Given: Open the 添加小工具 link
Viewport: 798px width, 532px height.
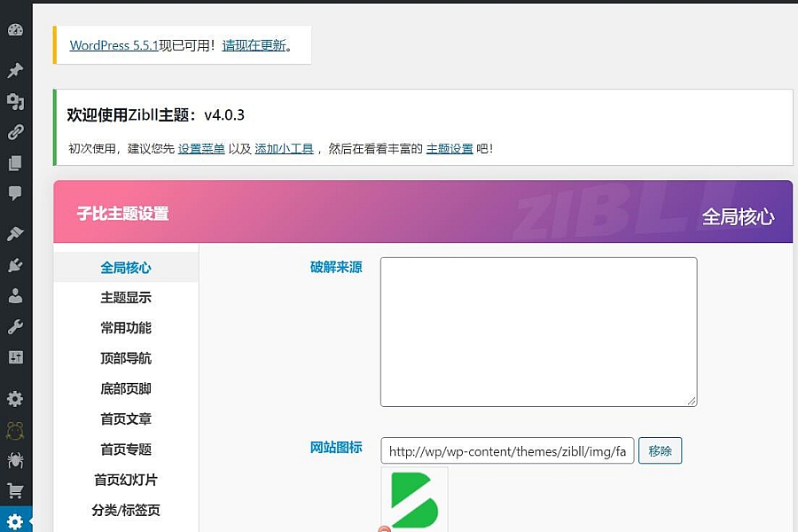Looking at the screenshot, I should tap(284, 149).
